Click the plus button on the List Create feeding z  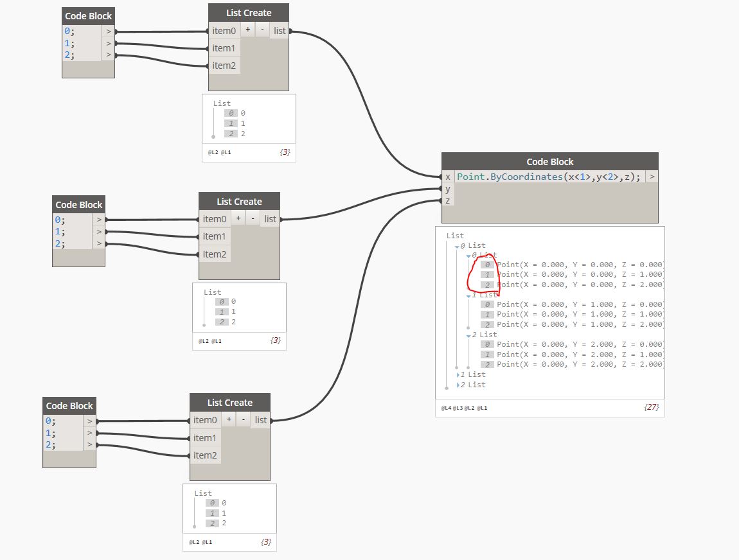[x=229, y=419]
